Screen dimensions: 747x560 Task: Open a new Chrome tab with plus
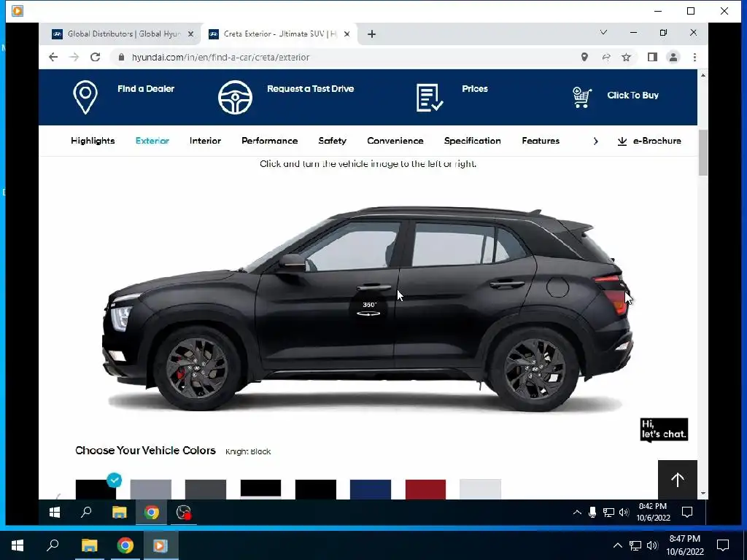tap(371, 34)
